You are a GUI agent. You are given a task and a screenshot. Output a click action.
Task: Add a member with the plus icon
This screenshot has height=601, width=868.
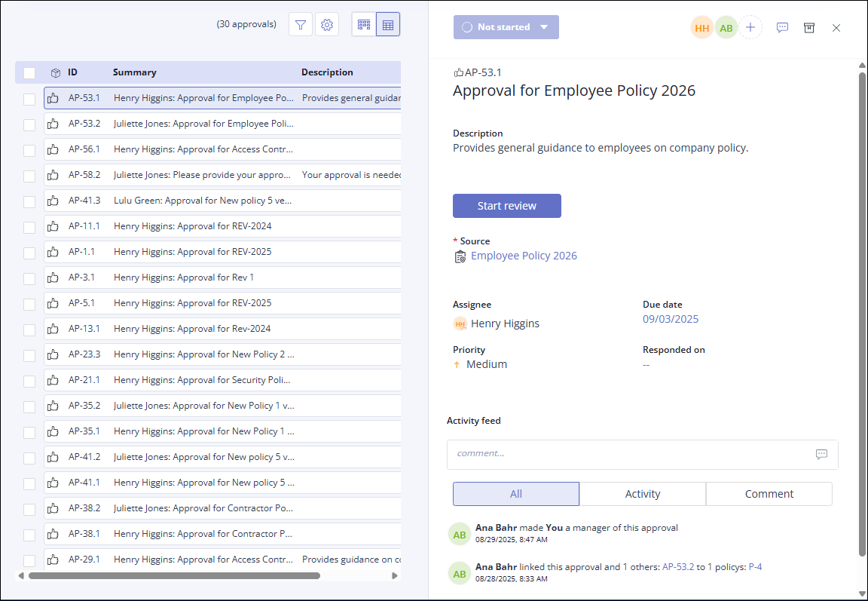coord(750,28)
